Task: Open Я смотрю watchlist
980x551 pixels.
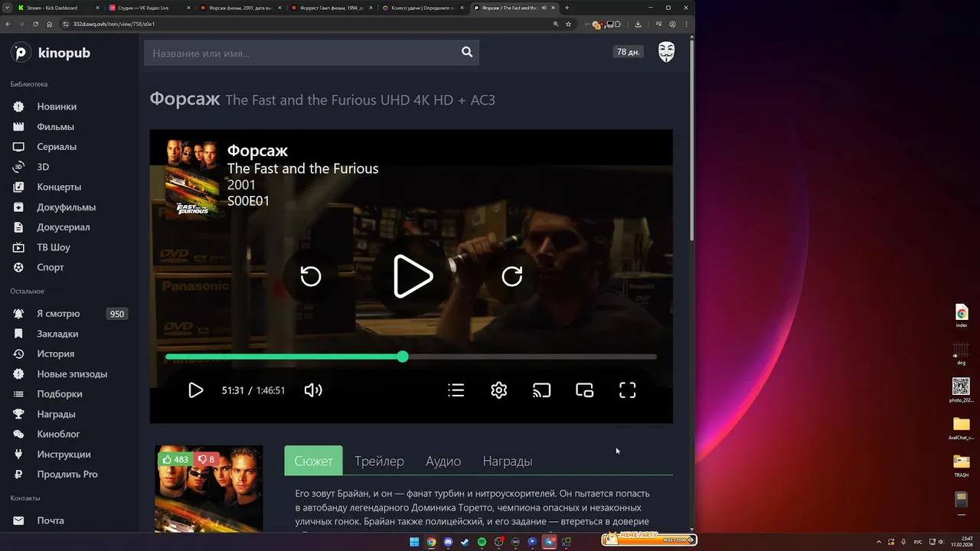Action: click(58, 314)
